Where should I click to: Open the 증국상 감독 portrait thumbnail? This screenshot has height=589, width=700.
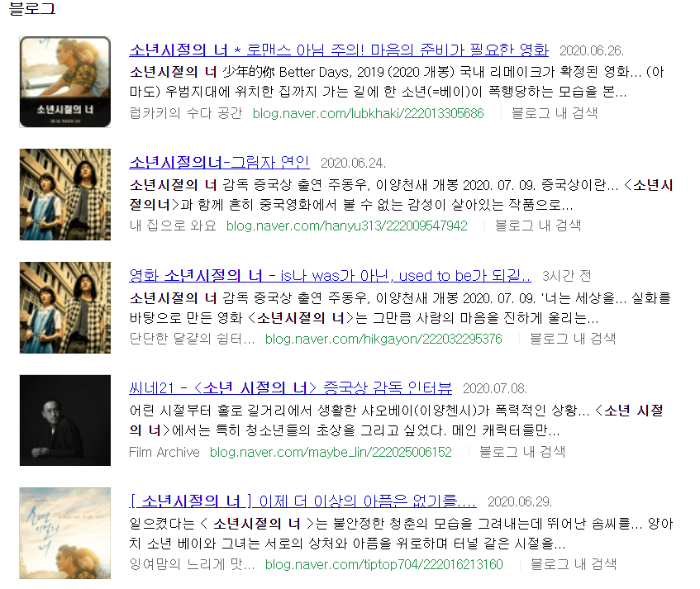pos(65,420)
